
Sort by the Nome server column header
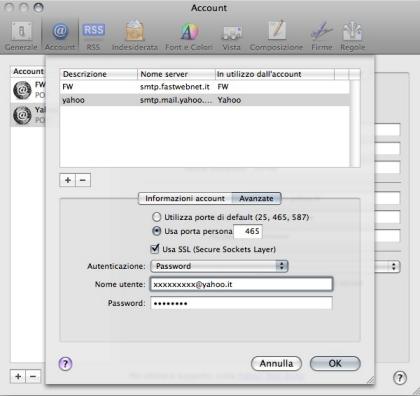(176, 74)
